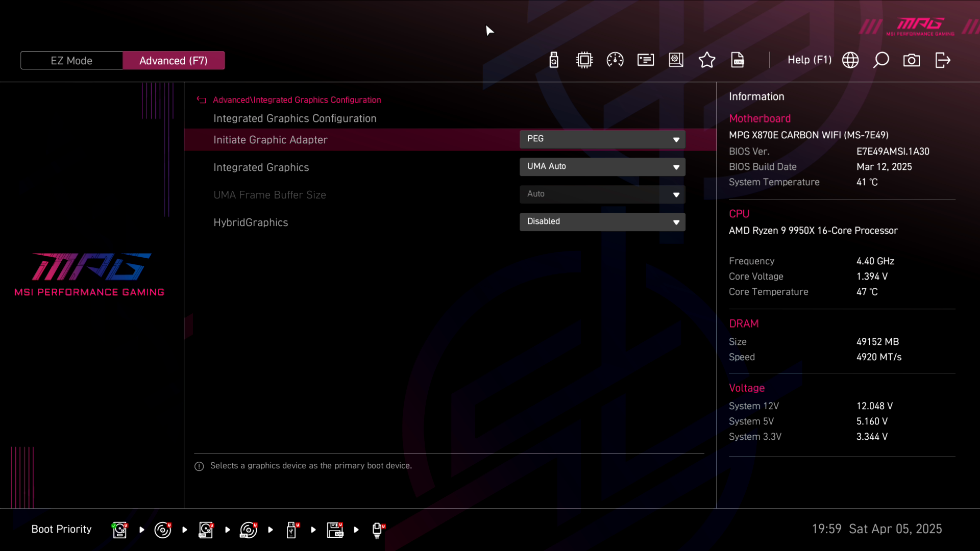Screen dimensions: 980x551
Task: Take screenshot with camera icon
Action: click(x=912, y=60)
